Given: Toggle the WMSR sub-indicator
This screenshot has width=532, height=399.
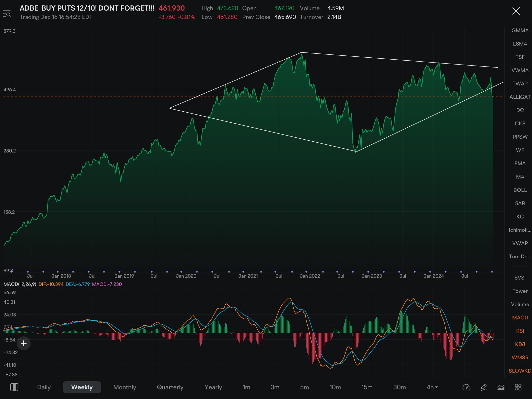Looking at the screenshot, I should (520, 358).
